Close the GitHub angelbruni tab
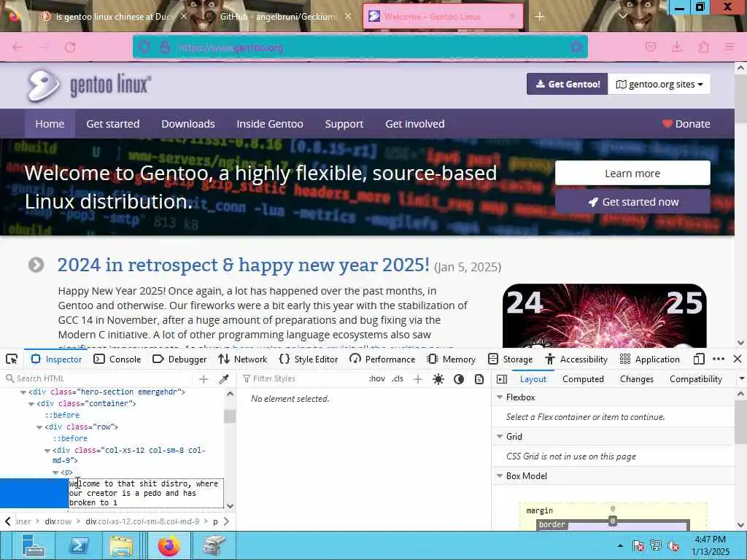Viewport: 747px width, 560px height. point(348,16)
